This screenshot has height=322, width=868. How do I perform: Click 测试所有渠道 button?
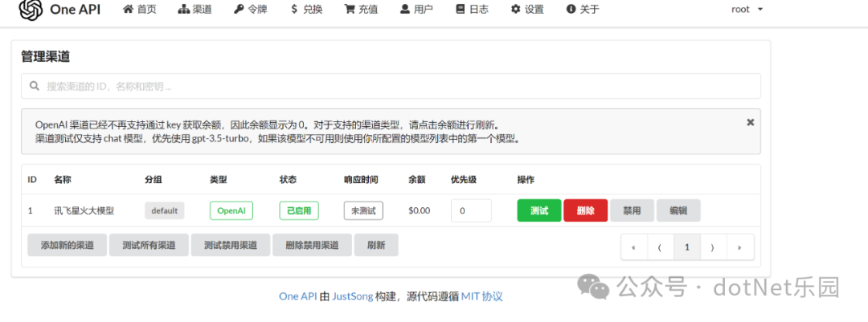click(x=149, y=245)
